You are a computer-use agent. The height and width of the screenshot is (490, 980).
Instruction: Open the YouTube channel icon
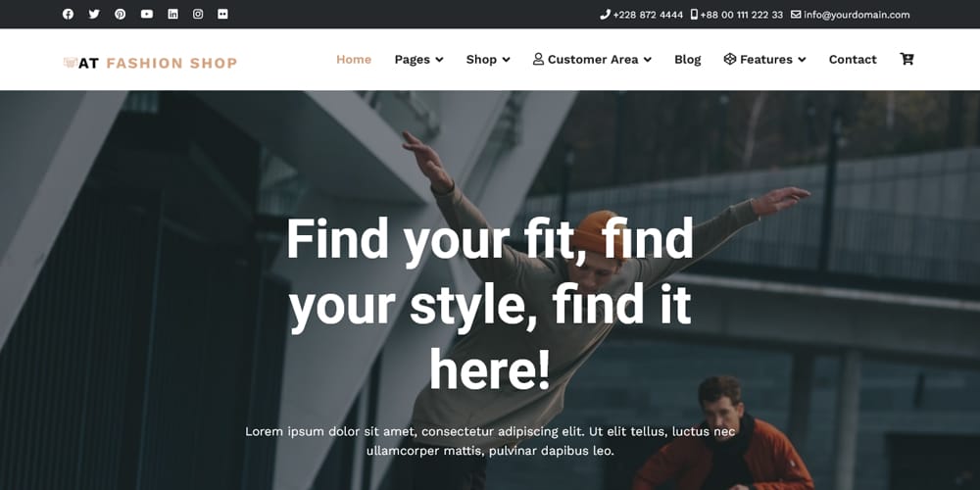[146, 14]
